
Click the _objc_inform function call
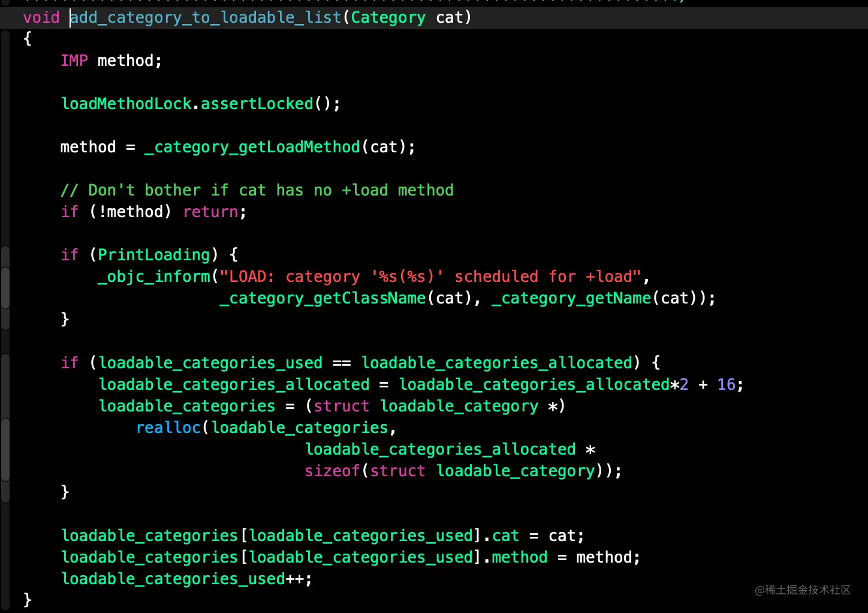click(154, 277)
